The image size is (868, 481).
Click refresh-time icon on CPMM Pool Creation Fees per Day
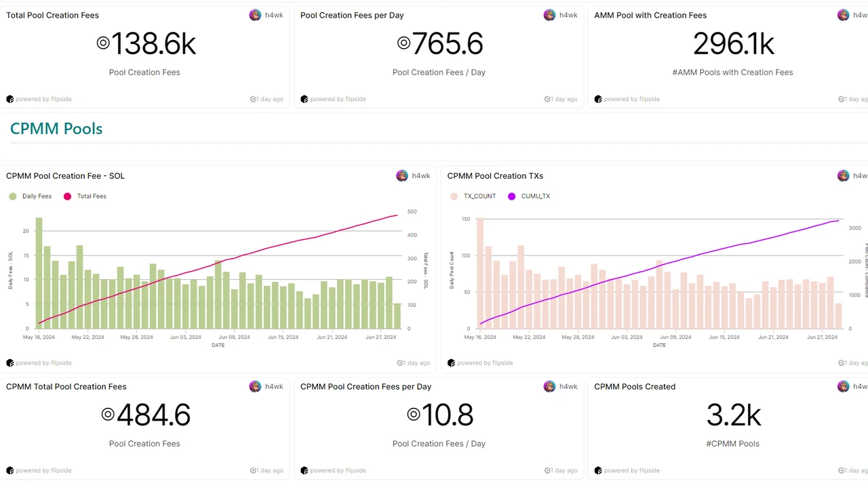547,471
